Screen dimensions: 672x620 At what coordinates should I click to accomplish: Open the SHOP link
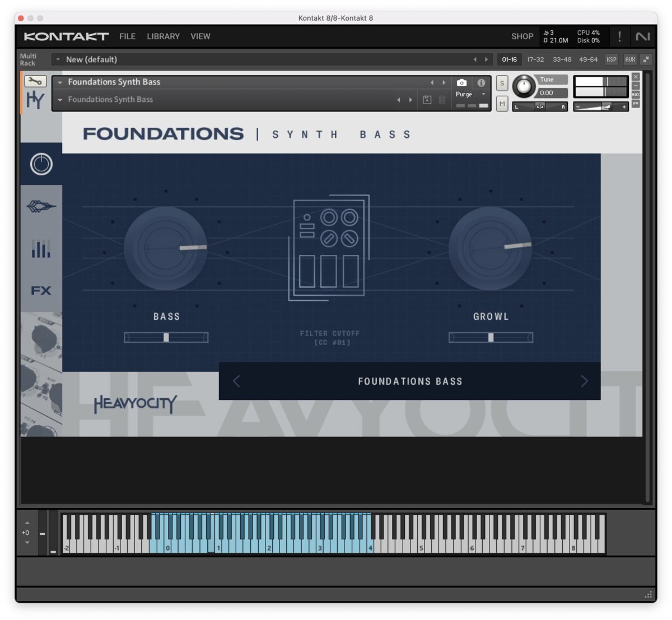coord(522,36)
